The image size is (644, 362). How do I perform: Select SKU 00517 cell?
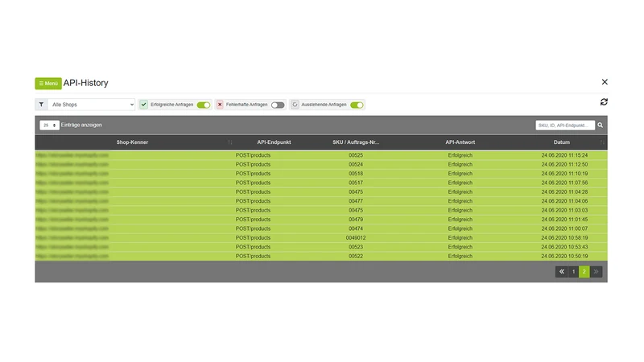click(x=356, y=183)
